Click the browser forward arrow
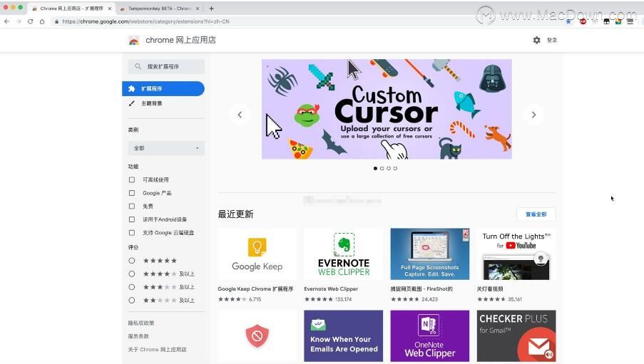 point(19,21)
